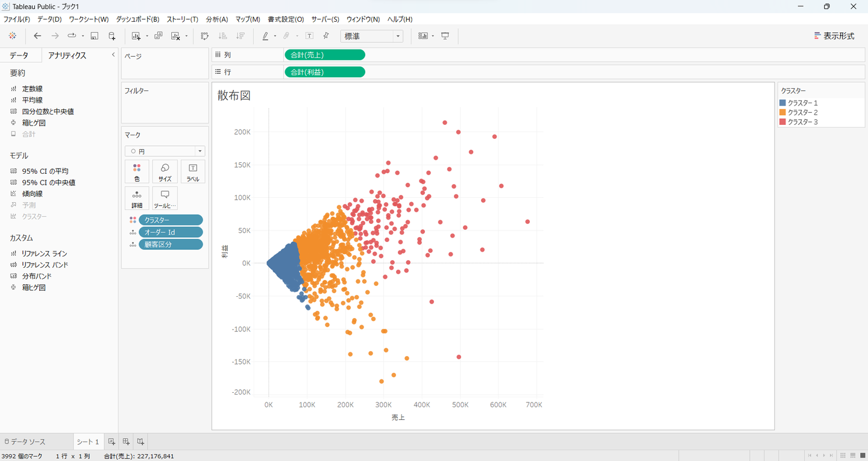Image resolution: width=868 pixels, height=461 pixels.
Task: Switch to the データ pane tab
Action: coord(19,56)
